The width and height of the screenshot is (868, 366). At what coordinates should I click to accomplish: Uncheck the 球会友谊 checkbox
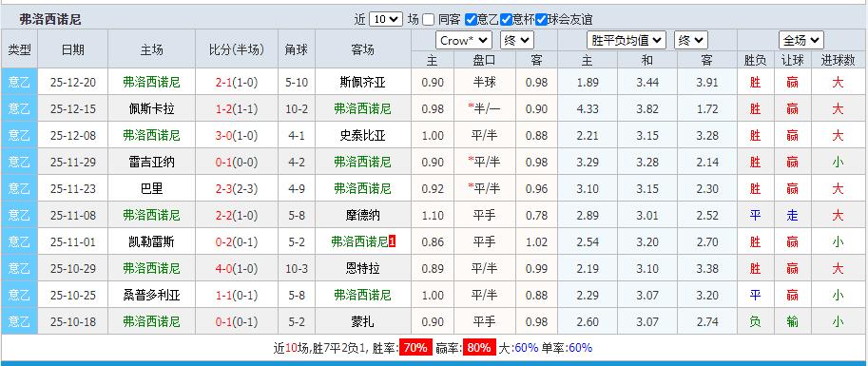(x=541, y=19)
